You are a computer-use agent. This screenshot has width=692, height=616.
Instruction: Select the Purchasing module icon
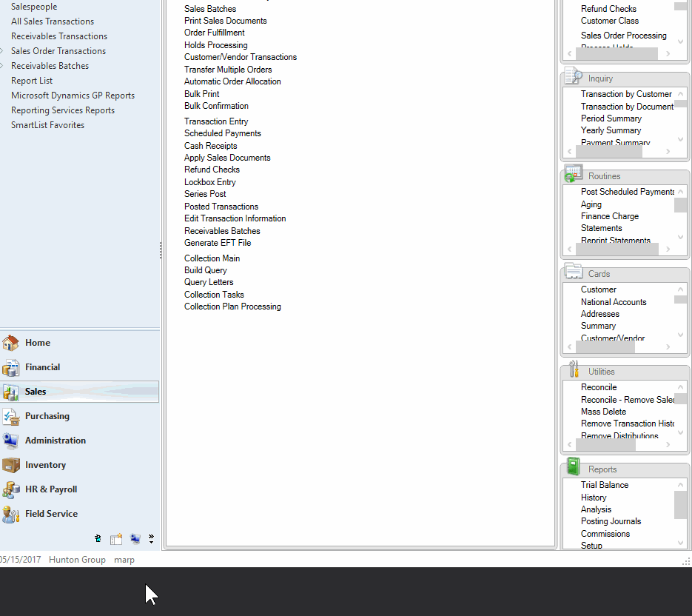click(10, 416)
